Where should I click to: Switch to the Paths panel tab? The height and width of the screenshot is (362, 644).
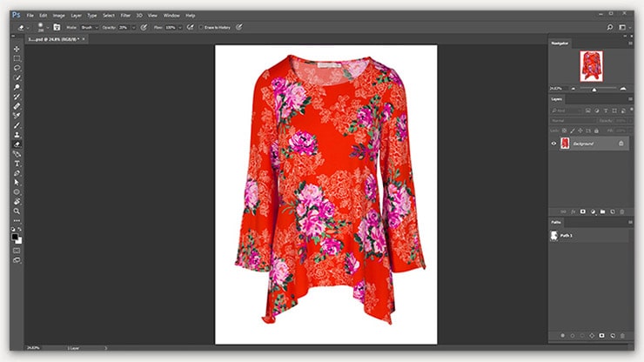coord(556,222)
